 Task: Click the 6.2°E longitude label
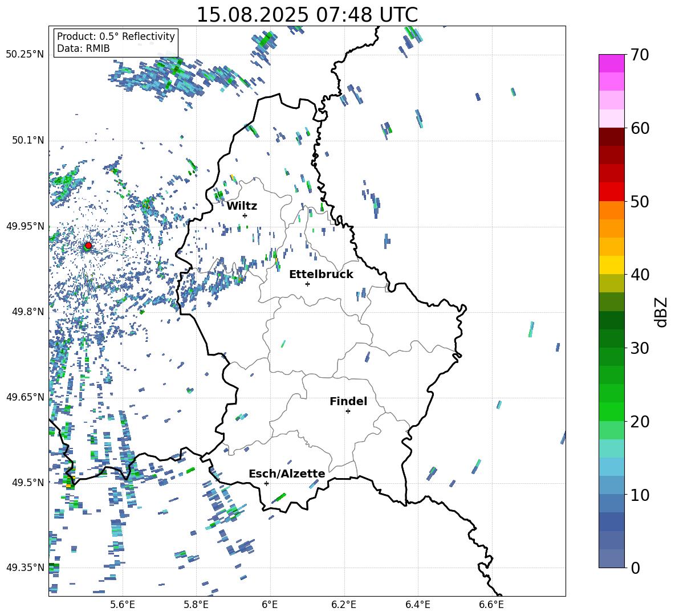(344, 605)
